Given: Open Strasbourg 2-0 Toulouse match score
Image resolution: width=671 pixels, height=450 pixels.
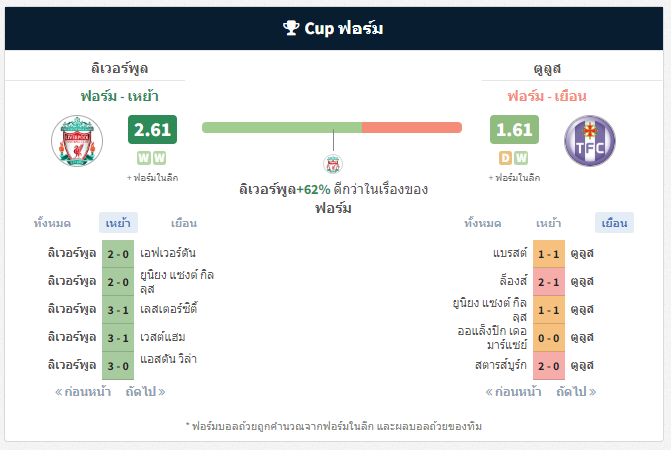Looking at the screenshot, I should [x=549, y=366].
